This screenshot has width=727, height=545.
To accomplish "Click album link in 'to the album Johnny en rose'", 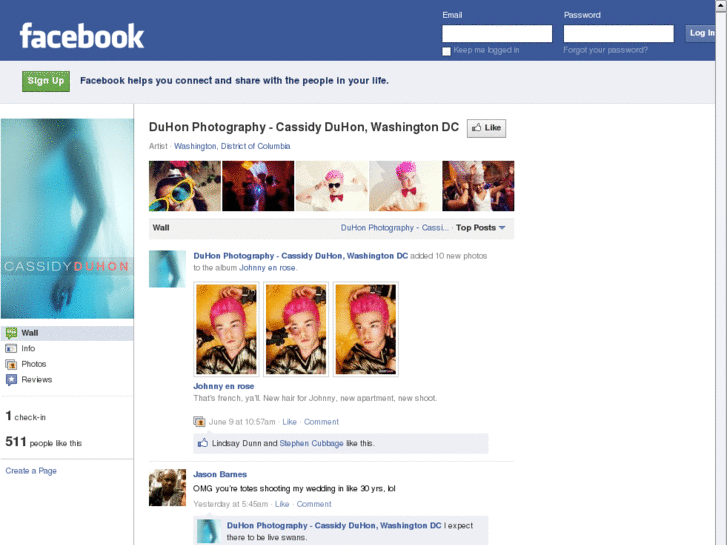I will 268,268.
